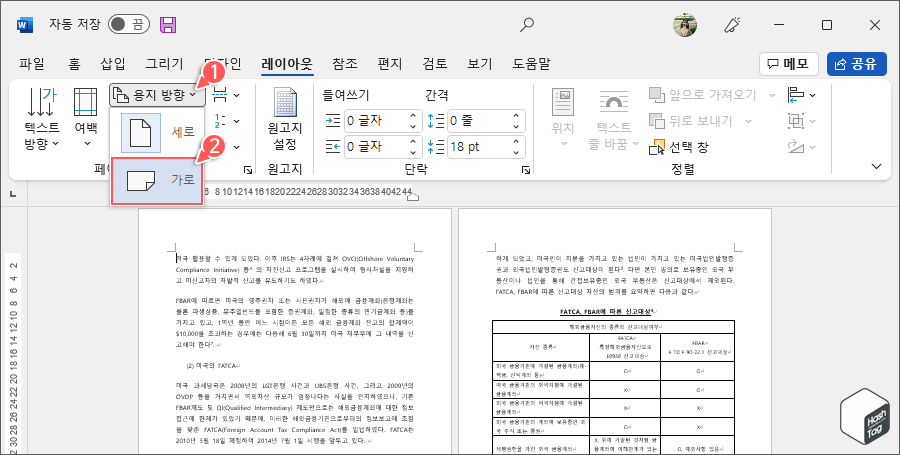Image resolution: width=900 pixels, height=455 pixels.
Task: Decrease right indent with down arrow
Action: pos(413,153)
